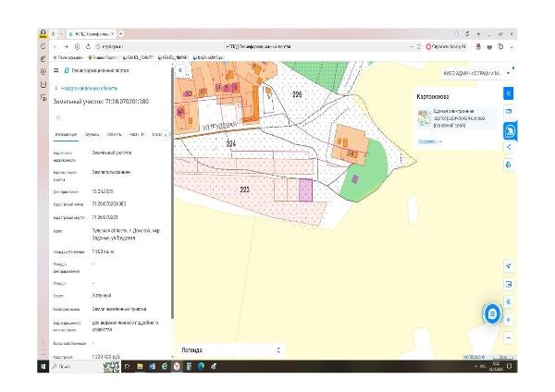
Task: Click the map label 223
Action: [x=244, y=190]
